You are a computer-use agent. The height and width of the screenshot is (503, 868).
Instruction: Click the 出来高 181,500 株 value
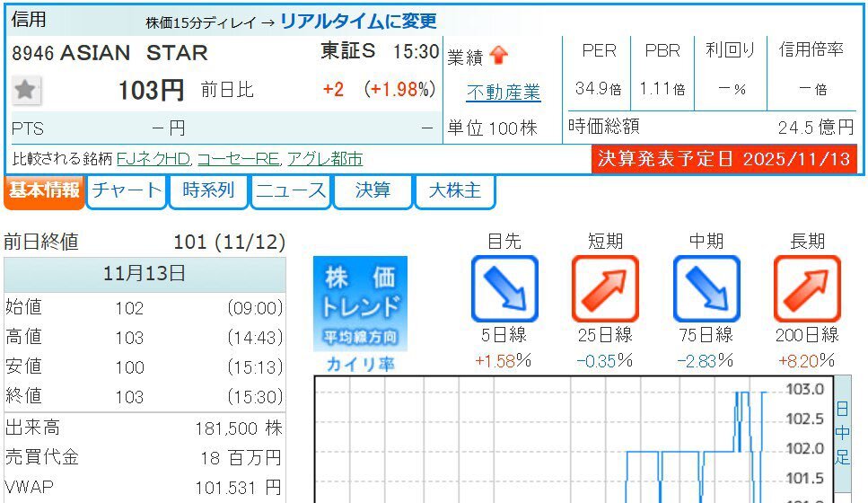239,428
